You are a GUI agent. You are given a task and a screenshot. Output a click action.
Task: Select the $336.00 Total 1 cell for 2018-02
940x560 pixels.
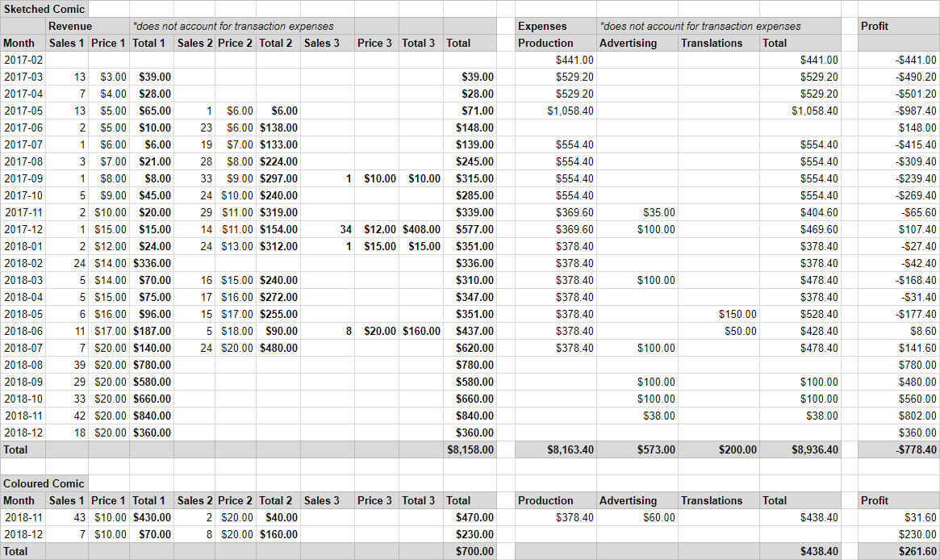point(151,263)
